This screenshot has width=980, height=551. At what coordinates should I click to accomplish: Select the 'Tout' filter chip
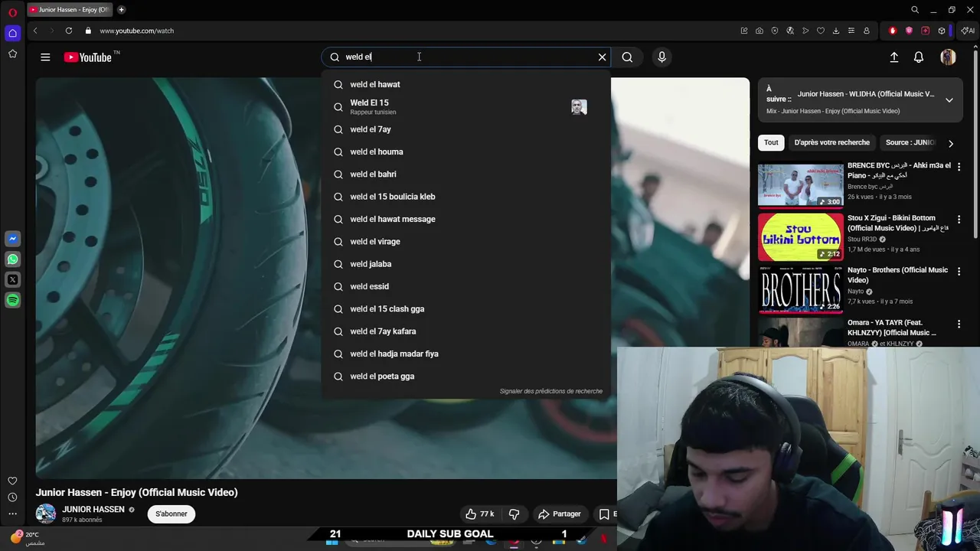coord(771,142)
